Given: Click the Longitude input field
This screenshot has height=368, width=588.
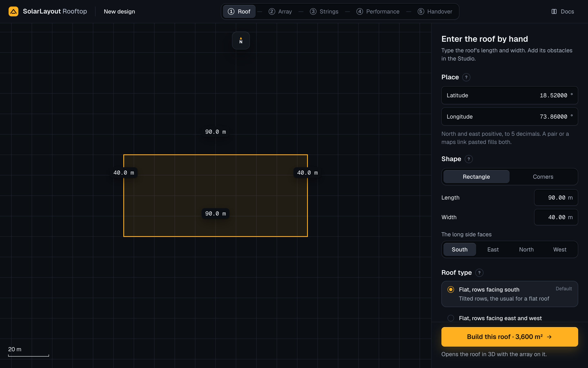Looking at the screenshot, I should click(x=510, y=117).
